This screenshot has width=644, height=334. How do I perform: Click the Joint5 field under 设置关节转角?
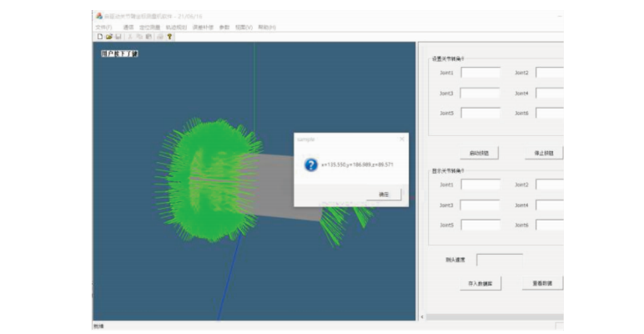[x=480, y=113]
